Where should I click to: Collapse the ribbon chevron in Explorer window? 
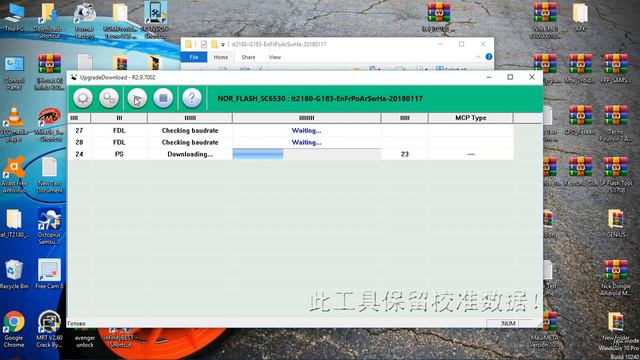tap(478, 57)
